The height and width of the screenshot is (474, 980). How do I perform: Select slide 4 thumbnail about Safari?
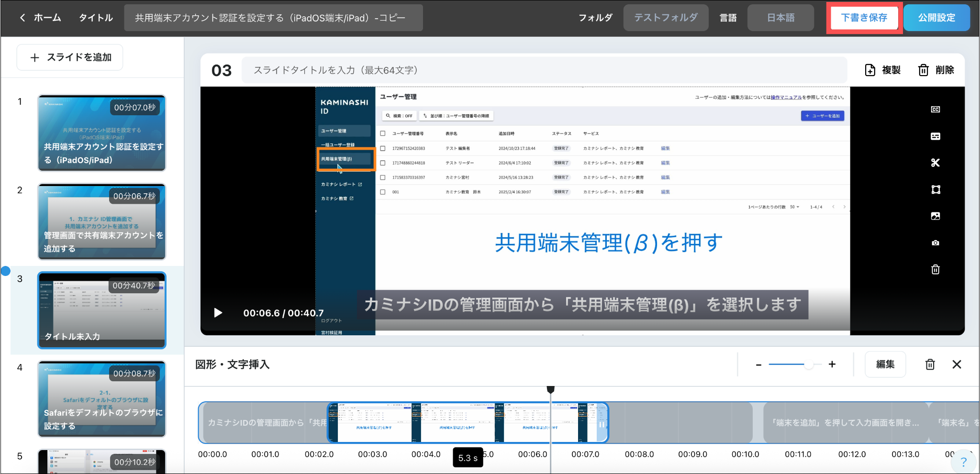tap(102, 399)
